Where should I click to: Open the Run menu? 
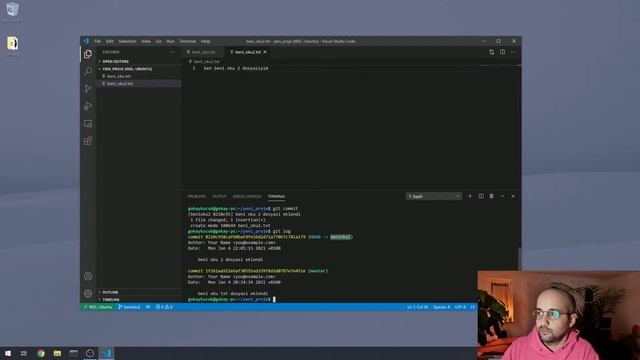(170, 41)
